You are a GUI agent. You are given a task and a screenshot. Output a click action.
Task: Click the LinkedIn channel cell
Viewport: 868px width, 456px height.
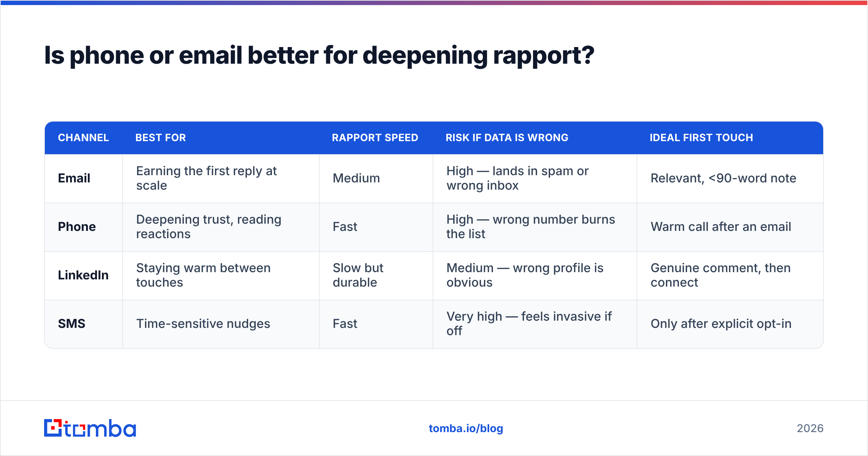pos(84,275)
